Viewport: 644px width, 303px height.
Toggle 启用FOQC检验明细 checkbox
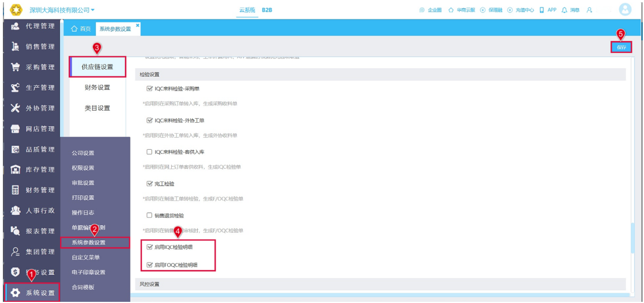(x=149, y=265)
